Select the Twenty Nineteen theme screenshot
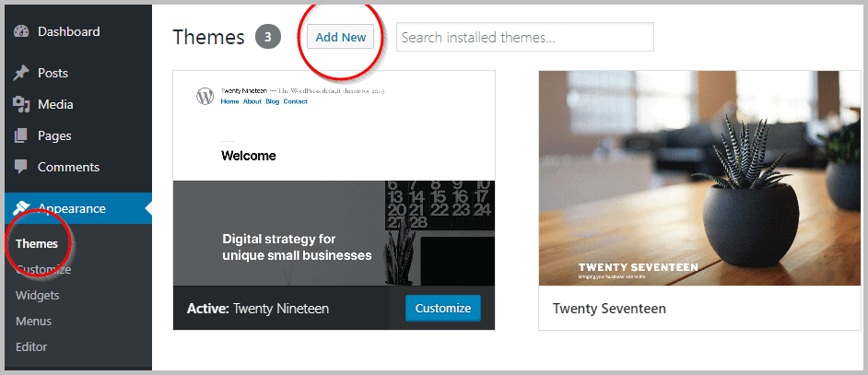This screenshot has height=375, width=868. coord(334,178)
